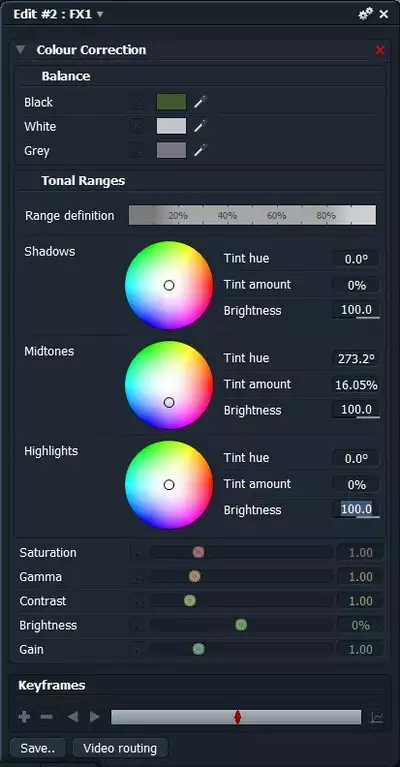400x767 pixels.
Task: Pick Grey balance with eyedropper
Action: click(200, 150)
